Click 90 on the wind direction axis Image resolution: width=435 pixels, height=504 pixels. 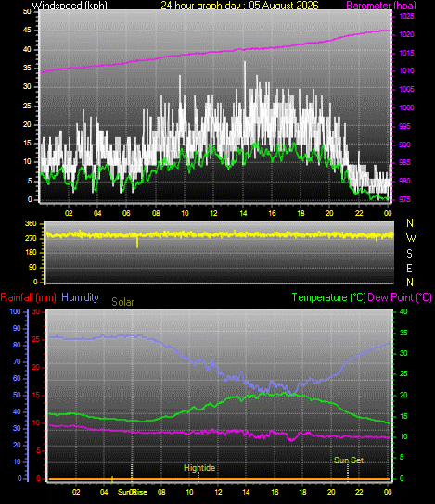tap(32, 268)
